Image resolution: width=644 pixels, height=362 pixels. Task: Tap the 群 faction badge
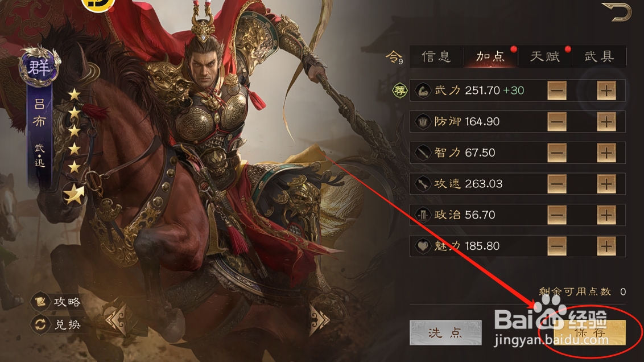tap(39, 66)
